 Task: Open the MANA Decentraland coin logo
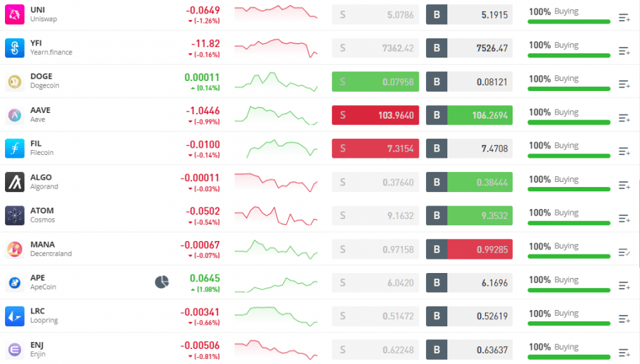pos(15,249)
